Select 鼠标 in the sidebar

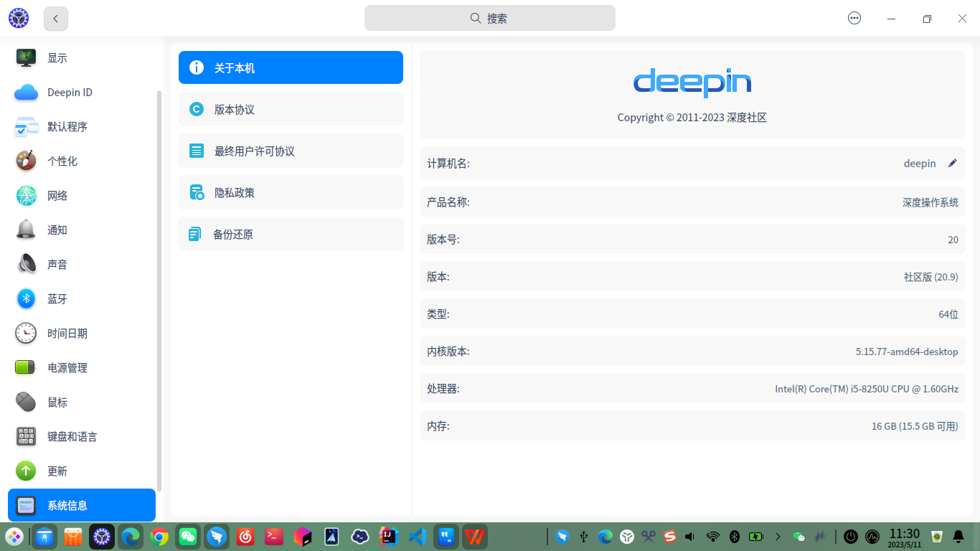[82, 402]
